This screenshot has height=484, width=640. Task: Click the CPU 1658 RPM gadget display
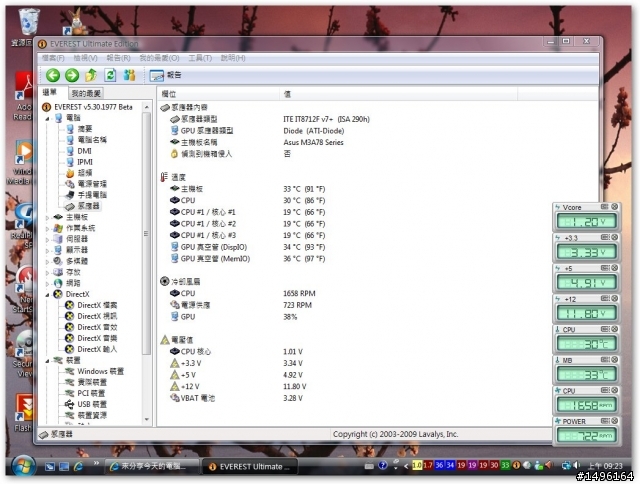tap(587, 405)
